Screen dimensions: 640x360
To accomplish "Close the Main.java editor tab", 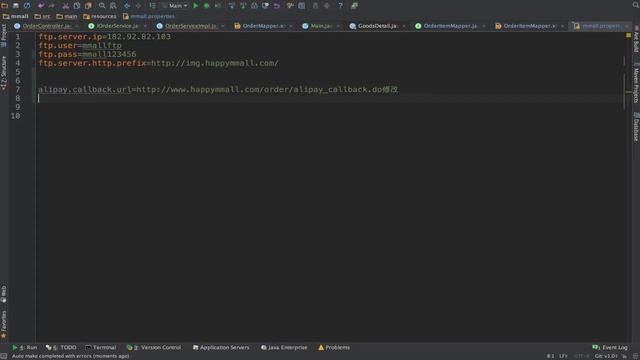I will pos(338,26).
